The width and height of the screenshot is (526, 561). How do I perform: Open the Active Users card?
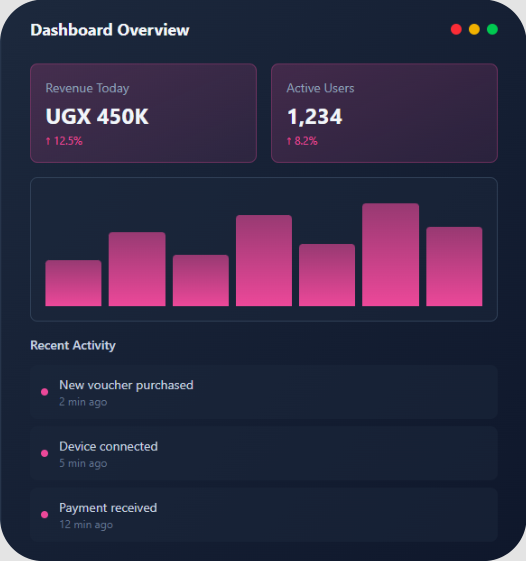click(x=384, y=113)
